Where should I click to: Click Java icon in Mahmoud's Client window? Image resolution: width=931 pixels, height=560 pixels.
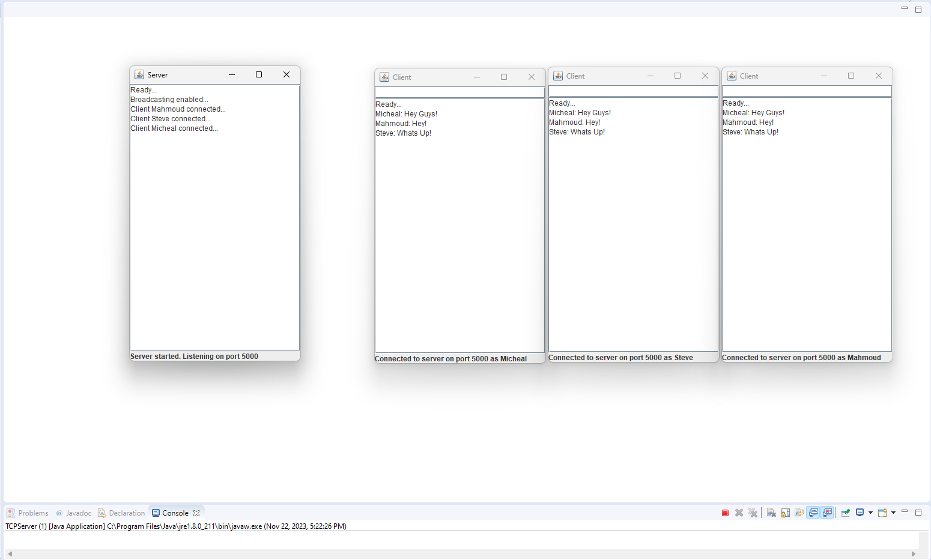pos(732,76)
